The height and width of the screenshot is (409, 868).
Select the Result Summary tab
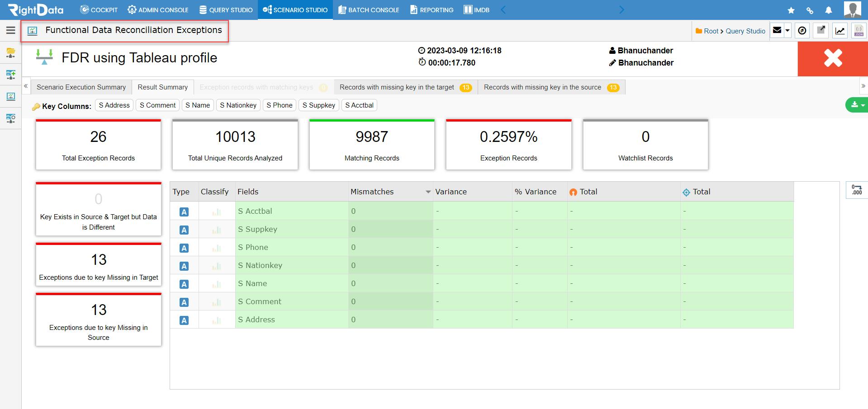(163, 87)
